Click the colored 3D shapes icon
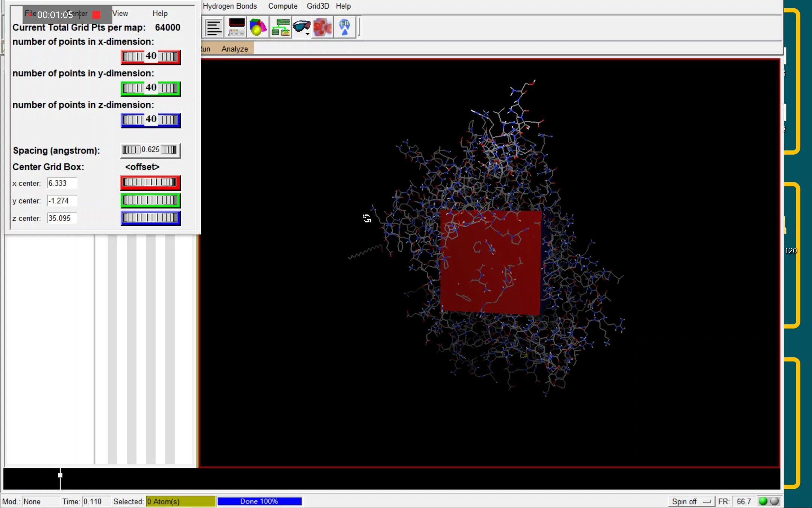 [258, 27]
